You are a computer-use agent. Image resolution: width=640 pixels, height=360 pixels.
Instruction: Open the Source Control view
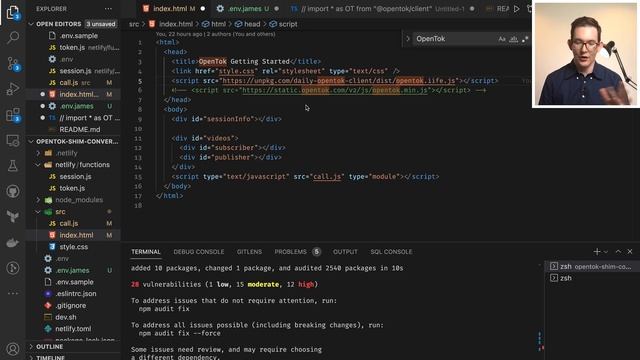(13, 63)
